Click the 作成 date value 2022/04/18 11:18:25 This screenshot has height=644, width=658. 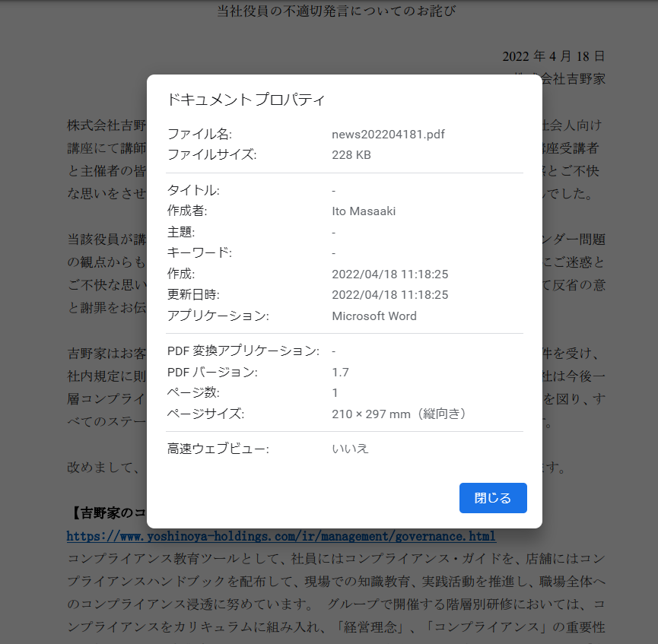coord(389,274)
